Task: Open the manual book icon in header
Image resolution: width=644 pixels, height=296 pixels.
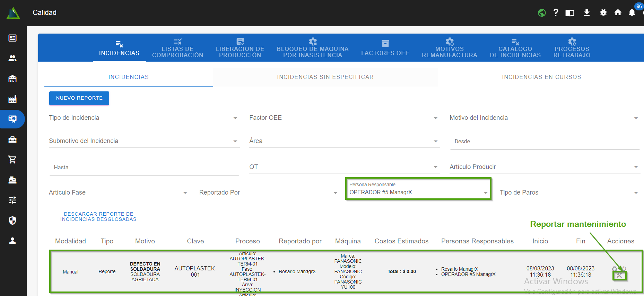Action: 570,13
